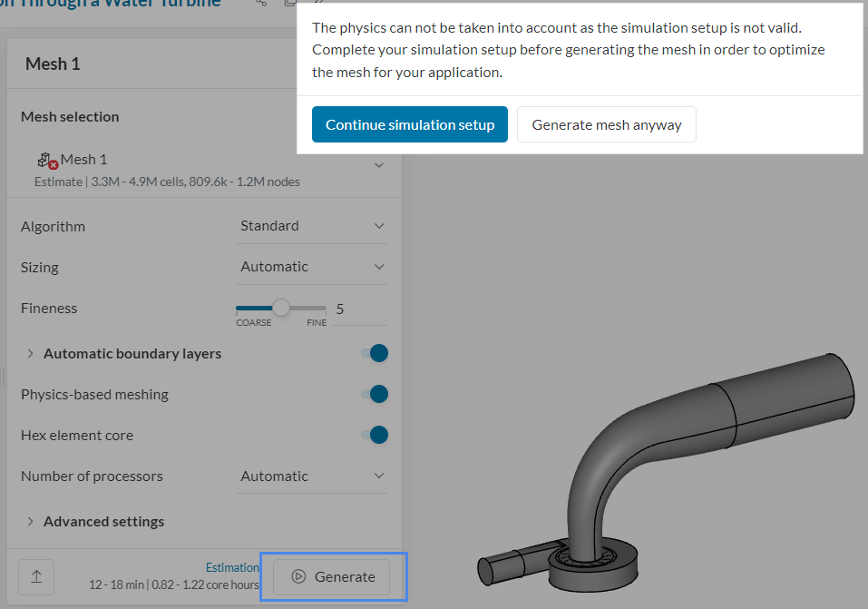Change Number of processors dropdown
The height and width of the screenshot is (609, 868).
point(311,476)
